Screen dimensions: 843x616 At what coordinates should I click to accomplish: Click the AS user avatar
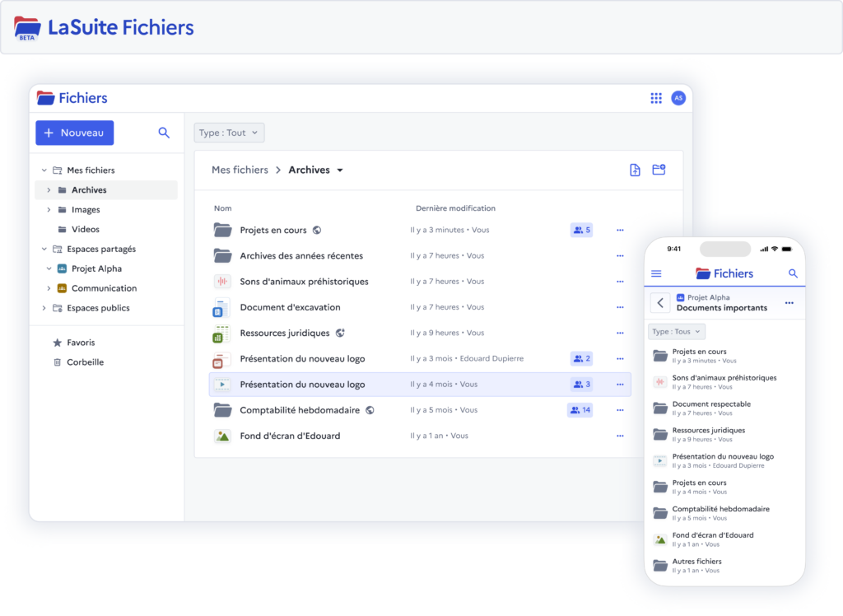pyautogui.click(x=678, y=98)
